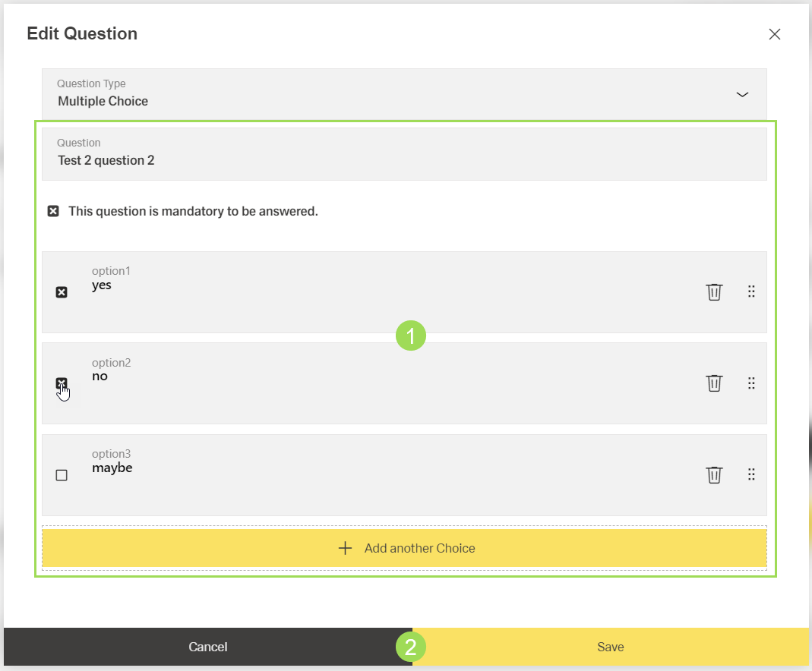Image resolution: width=812 pixels, height=671 pixels.
Task: Click the plus icon for adding a choice
Action: click(345, 548)
